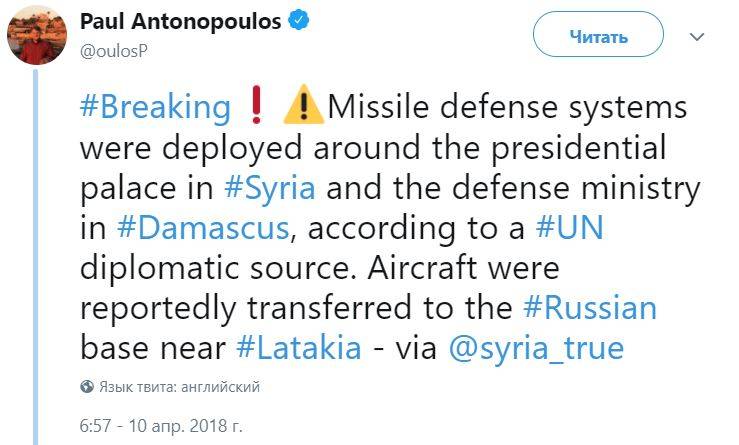This screenshot has height=445, width=739.
Task: Click the globe icon beside tweet language
Action: coord(88,386)
